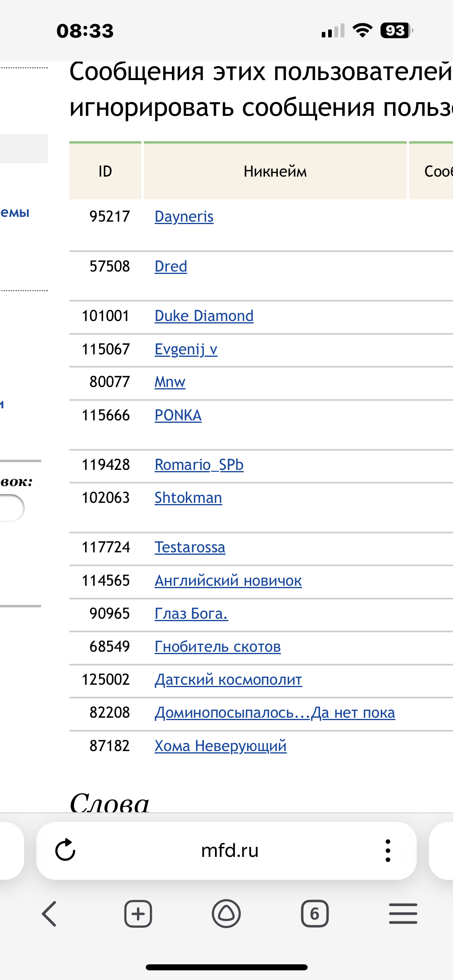Screen dimensions: 453x980
Task: Tap the page reload icon
Action: pyautogui.click(x=65, y=850)
